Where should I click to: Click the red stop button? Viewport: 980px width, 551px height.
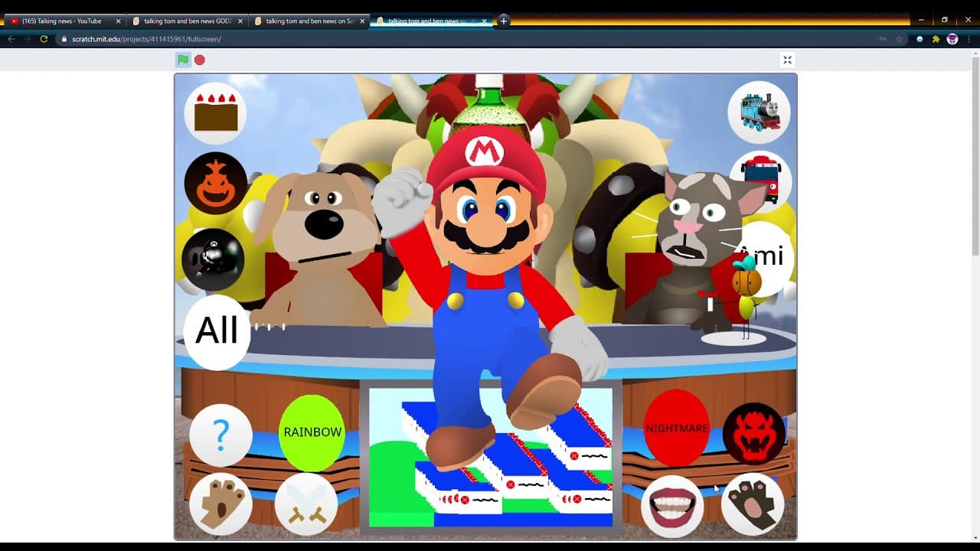(200, 60)
